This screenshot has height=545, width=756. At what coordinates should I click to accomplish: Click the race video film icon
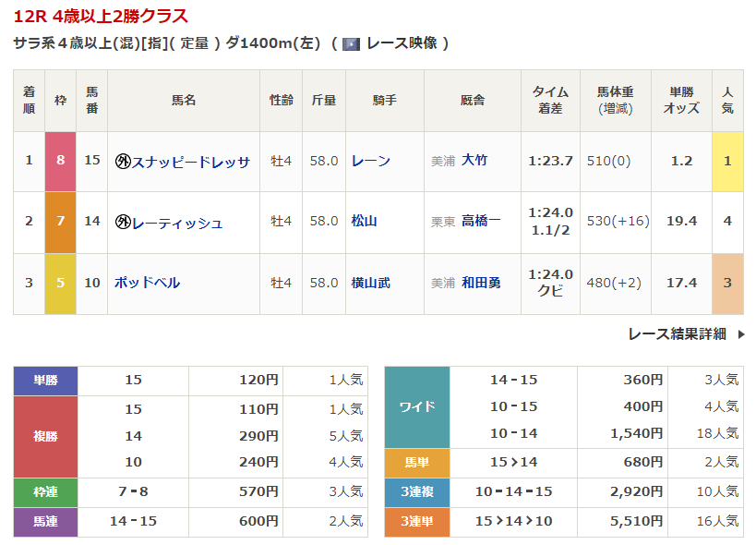[x=351, y=43]
